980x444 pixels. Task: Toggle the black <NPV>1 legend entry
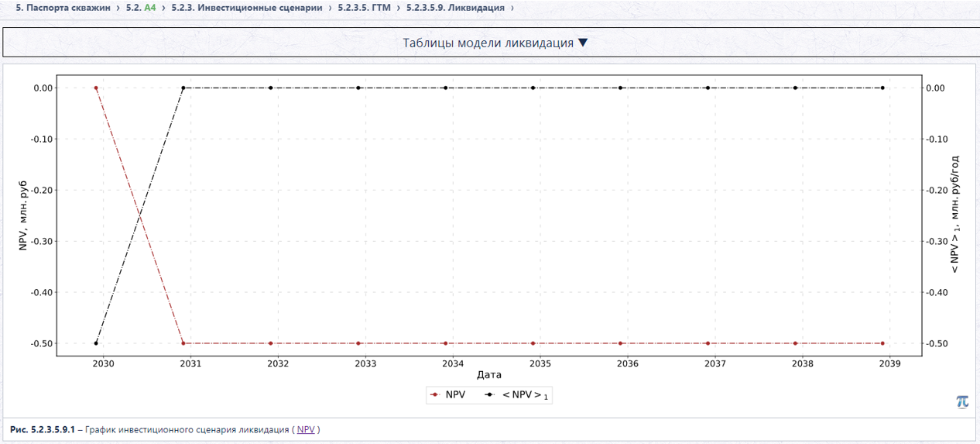click(516, 395)
